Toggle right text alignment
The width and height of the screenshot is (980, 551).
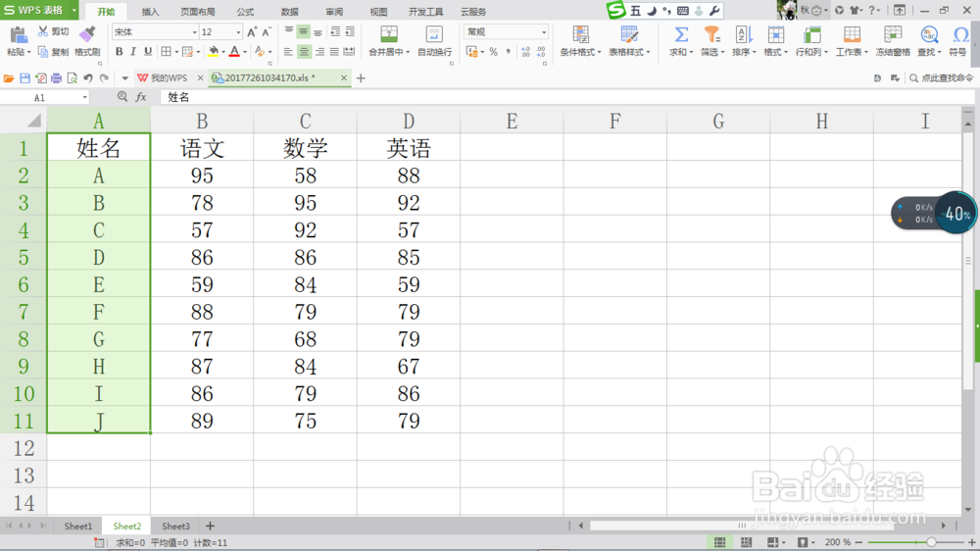point(319,52)
